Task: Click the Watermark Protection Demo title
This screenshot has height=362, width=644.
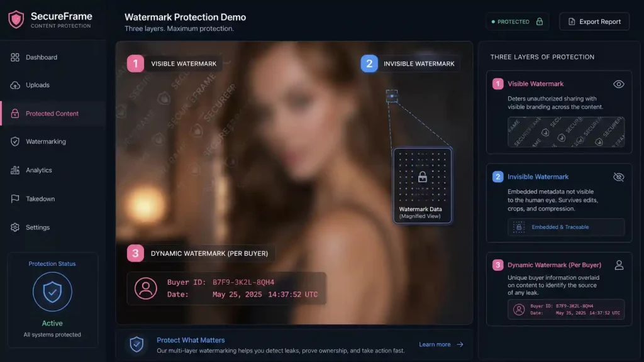Action: point(186,17)
